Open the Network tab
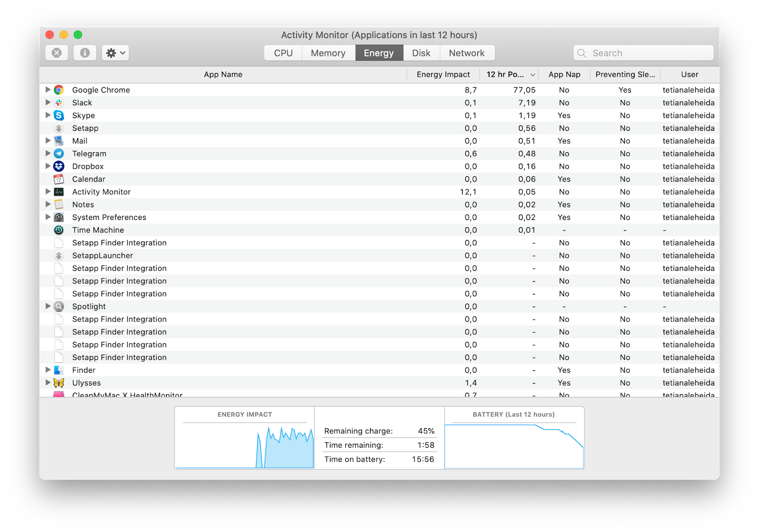 click(467, 53)
